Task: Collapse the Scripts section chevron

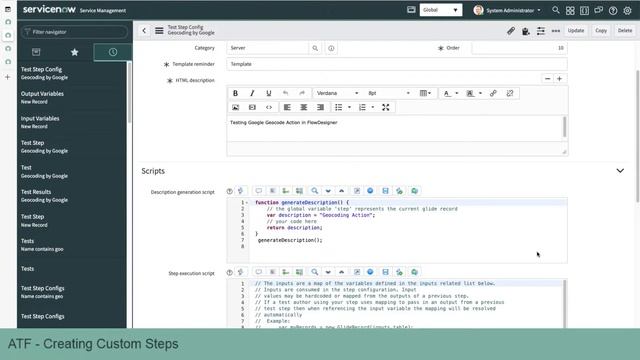Action: 620,171
